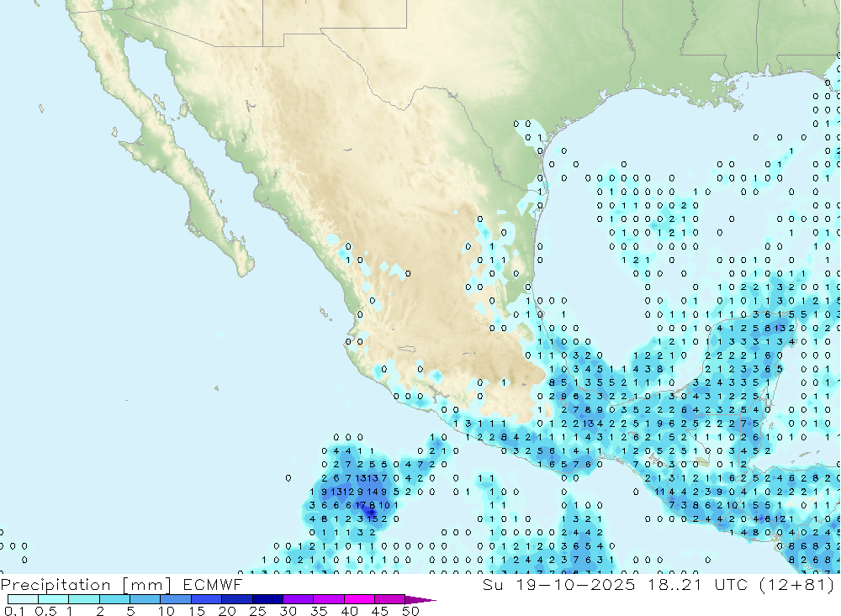The image size is (841, 616).
Task: Click the '(12+81)' forecast offset text
Action: pyautogui.click(x=797, y=584)
